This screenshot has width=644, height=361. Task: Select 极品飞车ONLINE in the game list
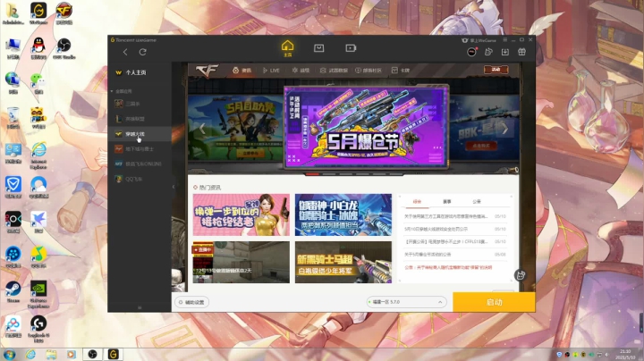pos(140,164)
